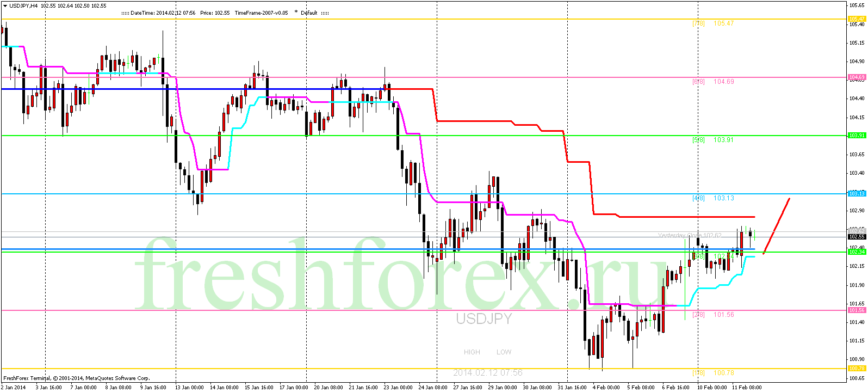Click the 10 Feb 00:00 time axis label
This screenshot has width=868, height=392.
pos(712,388)
